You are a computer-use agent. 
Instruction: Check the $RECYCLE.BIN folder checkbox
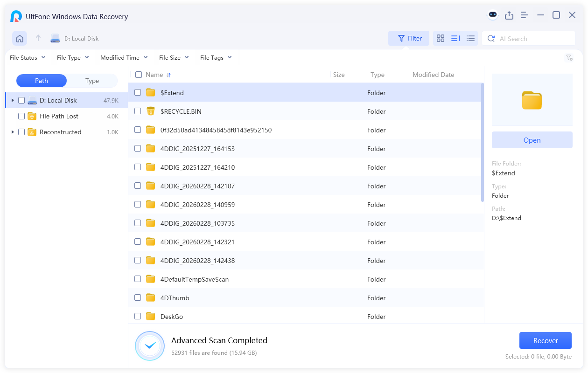click(x=138, y=111)
